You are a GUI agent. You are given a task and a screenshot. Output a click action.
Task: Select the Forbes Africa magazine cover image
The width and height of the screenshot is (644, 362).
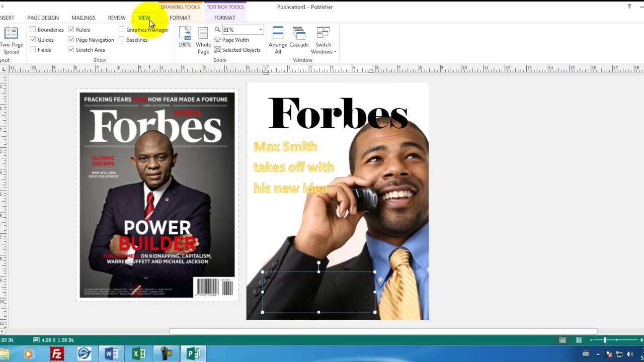point(157,196)
